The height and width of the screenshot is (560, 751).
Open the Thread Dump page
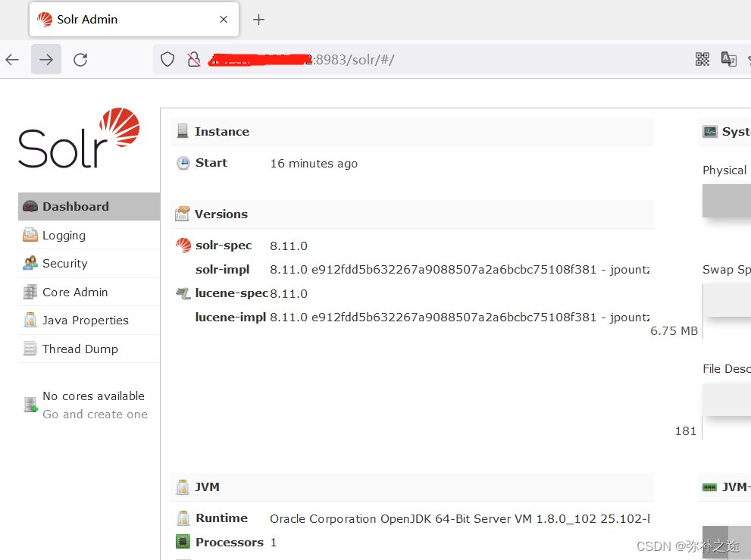(x=89, y=349)
